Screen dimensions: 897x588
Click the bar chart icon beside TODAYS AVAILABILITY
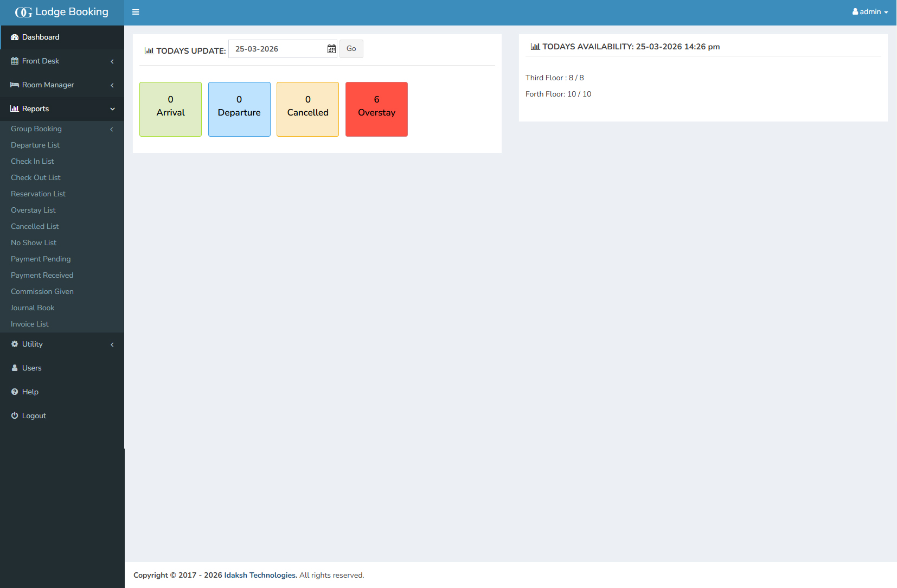point(535,47)
